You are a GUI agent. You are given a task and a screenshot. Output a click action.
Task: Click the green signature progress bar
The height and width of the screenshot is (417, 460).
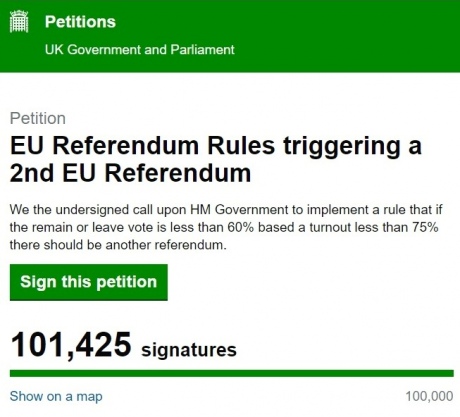232,373
